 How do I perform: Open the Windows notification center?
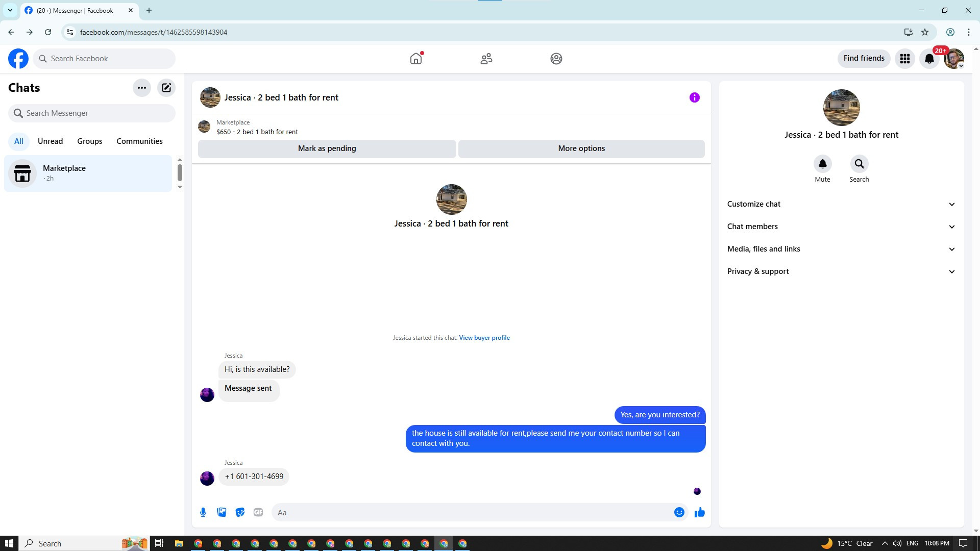coord(963,543)
